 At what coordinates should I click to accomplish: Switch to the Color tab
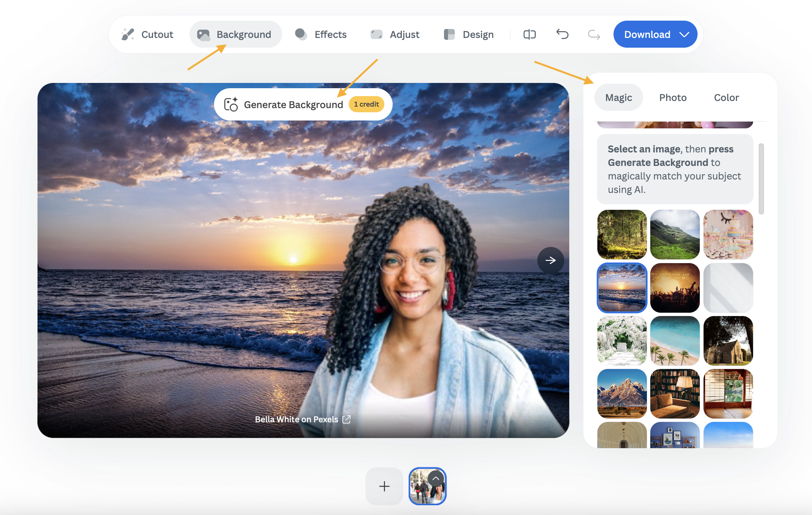click(726, 98)
